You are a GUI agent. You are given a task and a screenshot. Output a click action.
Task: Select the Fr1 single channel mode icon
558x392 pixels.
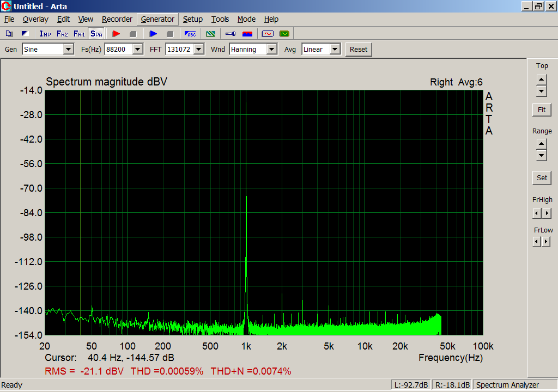80,34
